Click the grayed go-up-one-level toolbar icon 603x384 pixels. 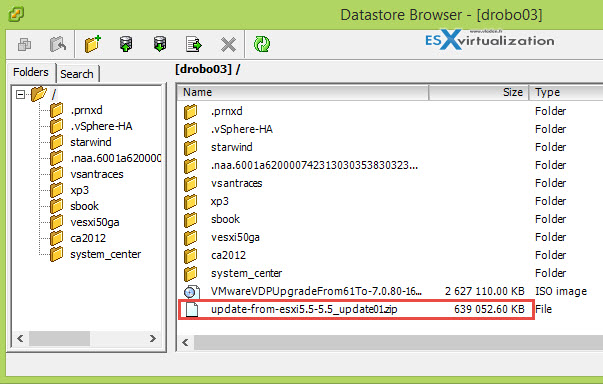pyautogui.click(x=58, y=44)
